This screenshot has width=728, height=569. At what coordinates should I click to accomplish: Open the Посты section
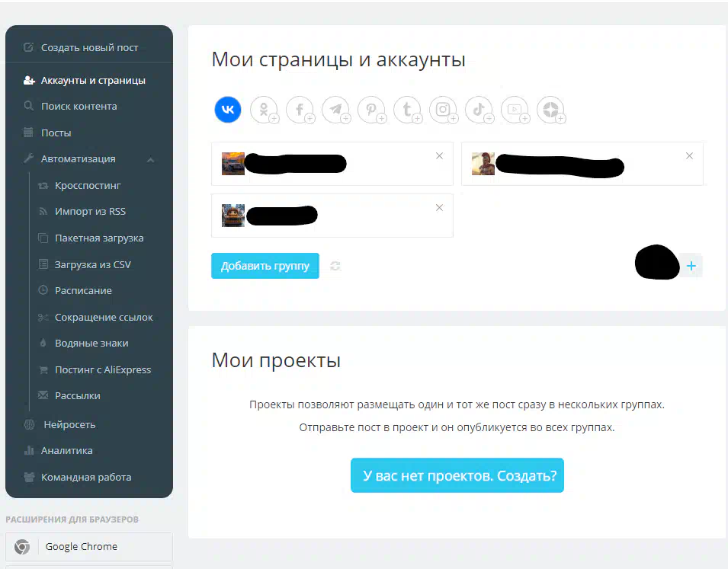(56, 133)
